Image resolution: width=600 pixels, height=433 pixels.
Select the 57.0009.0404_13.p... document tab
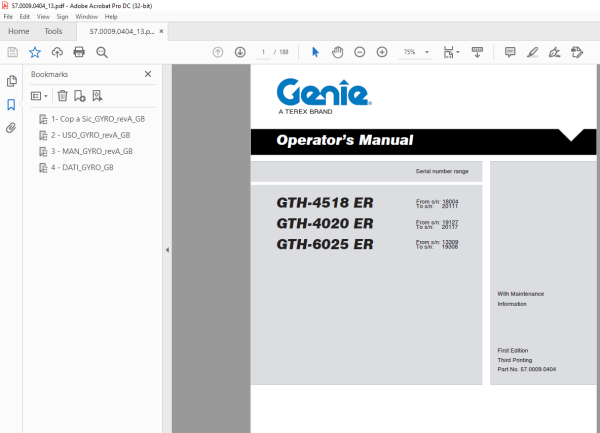pyautogui.click(x=122, y=31)
